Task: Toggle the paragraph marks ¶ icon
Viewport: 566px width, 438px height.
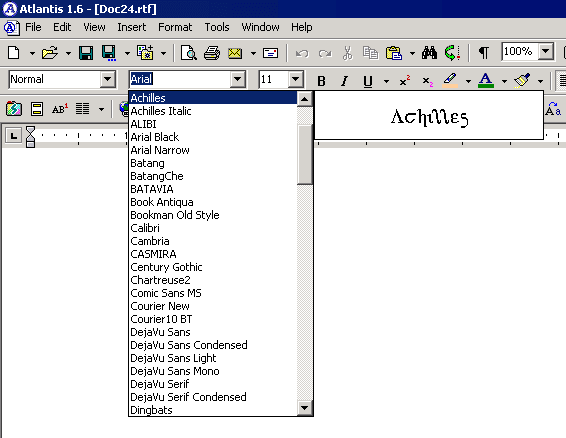Action: pos(484,53)
